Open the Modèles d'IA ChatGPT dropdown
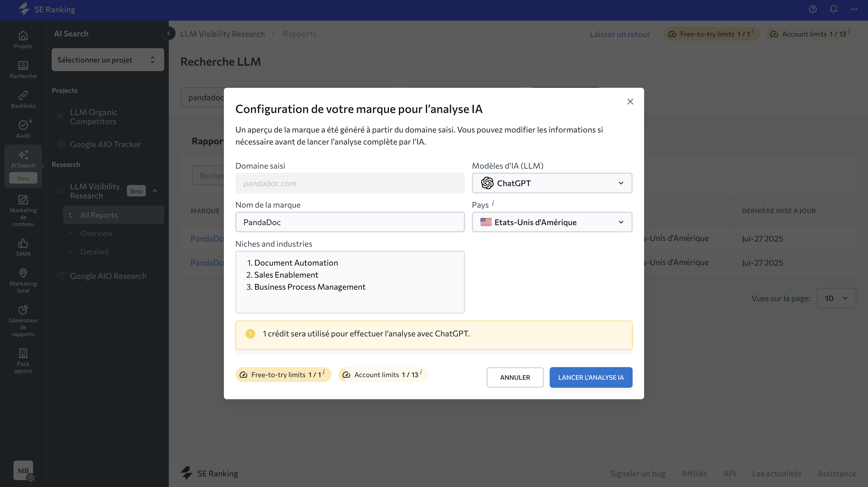Screen dimensions: 868x487 (x=552, y=183)
